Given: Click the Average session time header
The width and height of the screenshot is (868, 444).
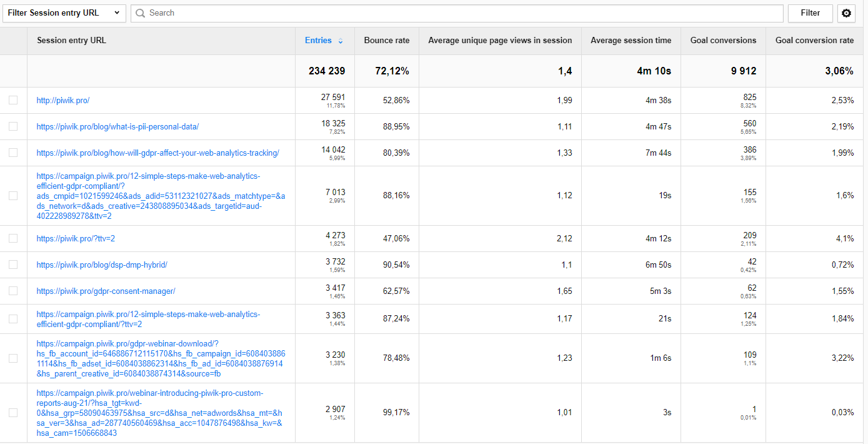Looking at the screenshot, I should [631, 41].
